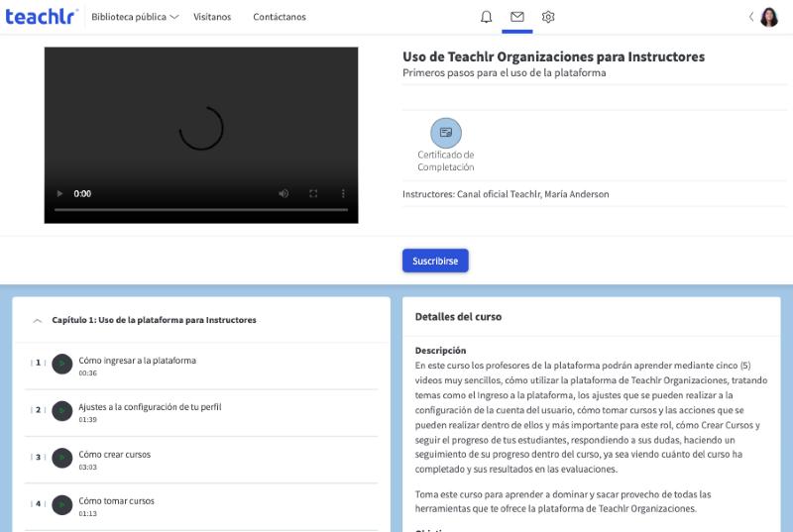Click the Detalles del curso heading
Viewport: 793px width, 532px height.
pos(458,317)
